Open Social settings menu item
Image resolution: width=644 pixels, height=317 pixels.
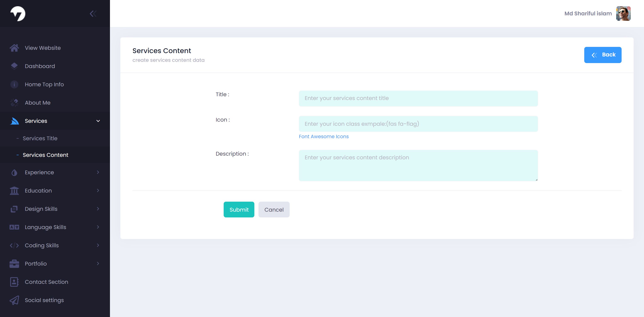55,300
